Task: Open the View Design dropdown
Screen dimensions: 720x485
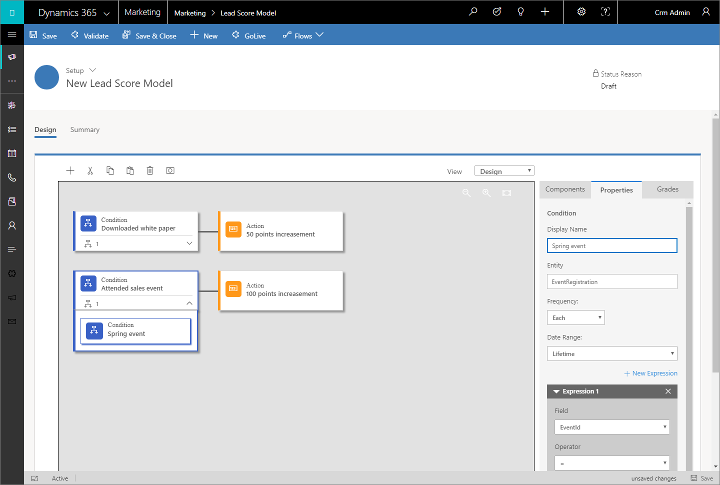Action: 504,171
